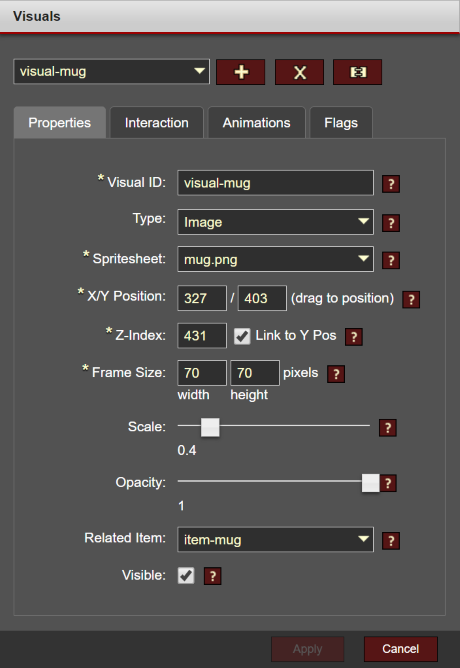Click the Opacity slider handle
460x668 pixels.
(x=370, y=483)
